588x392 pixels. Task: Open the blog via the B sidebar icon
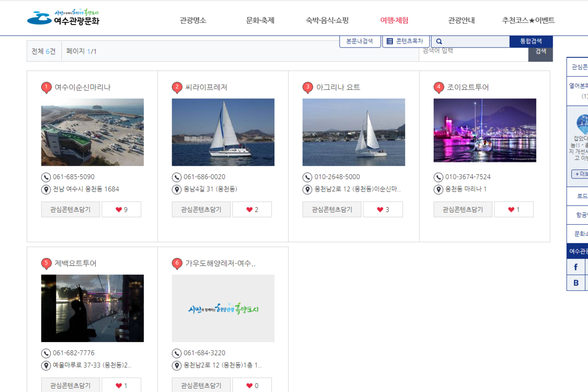[x=575, y=283]
